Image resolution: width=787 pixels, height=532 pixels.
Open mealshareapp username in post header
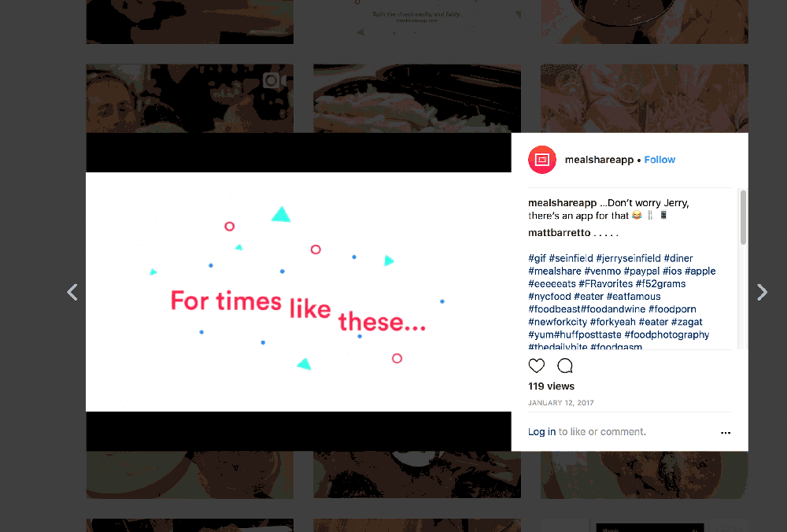(x=599, y=160)
